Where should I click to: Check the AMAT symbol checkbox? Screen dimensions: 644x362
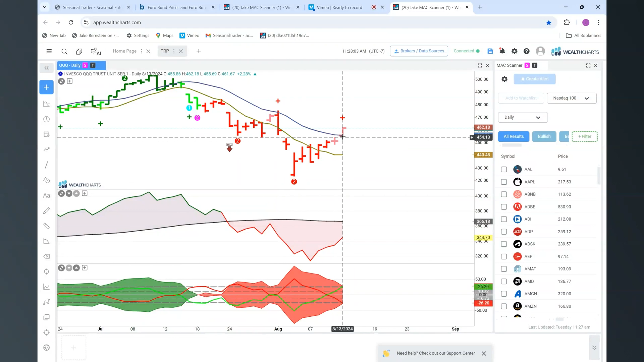pos(504,269)
